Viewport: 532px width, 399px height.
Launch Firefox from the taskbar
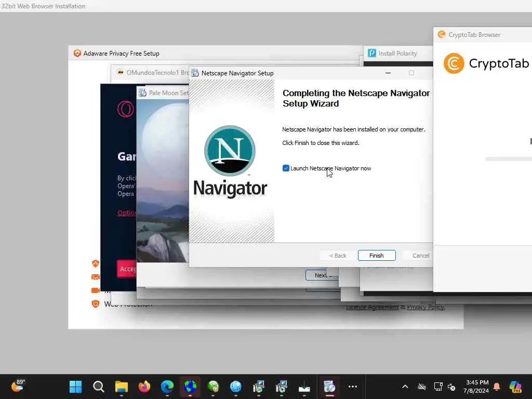click(144, 387)
